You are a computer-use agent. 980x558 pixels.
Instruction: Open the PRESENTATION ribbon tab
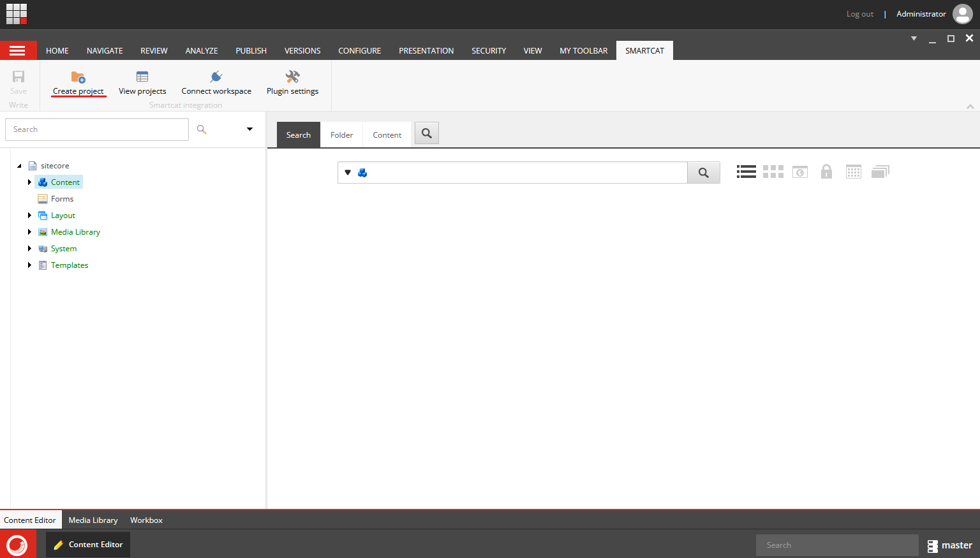click(x=426, y=51)
